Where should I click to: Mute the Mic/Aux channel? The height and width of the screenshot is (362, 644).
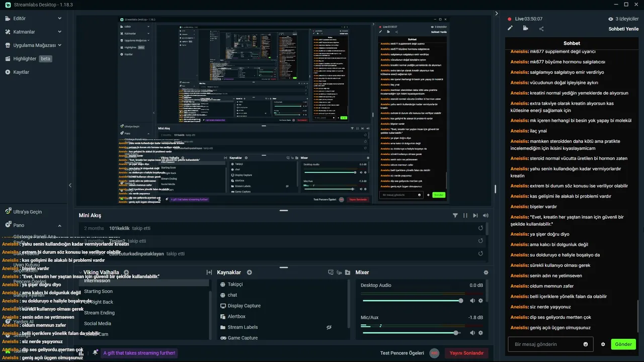(x=472, y=333)
